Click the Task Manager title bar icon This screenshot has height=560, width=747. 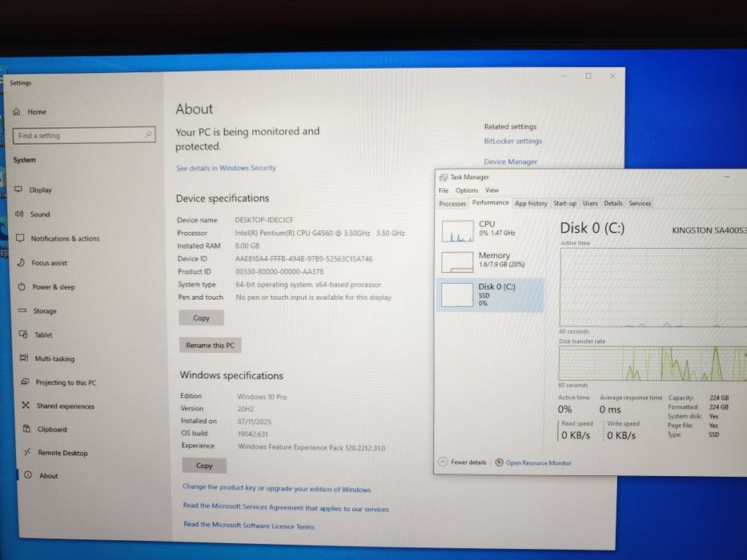(443, 177)
